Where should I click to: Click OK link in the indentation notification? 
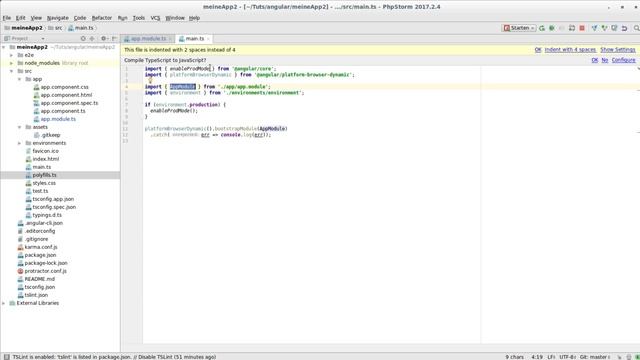click(x=538, y=50)
